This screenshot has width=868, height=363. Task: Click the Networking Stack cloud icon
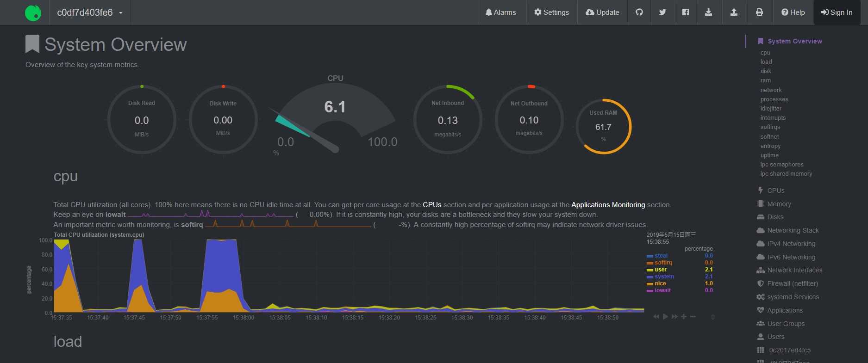(x=760, y=230)
